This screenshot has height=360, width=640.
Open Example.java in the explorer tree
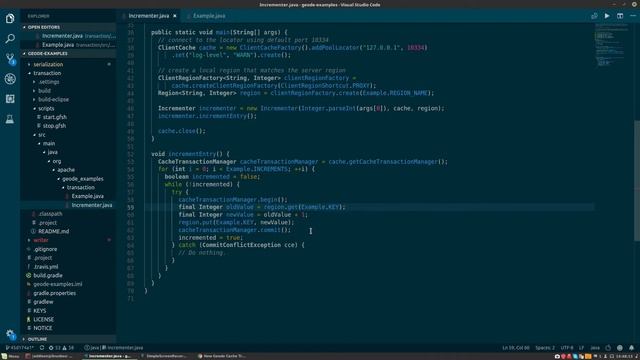click(87, 196)
